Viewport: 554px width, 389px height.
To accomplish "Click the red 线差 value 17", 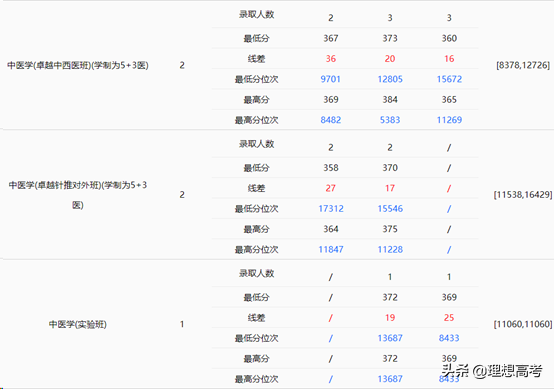I will coord(390,188).
